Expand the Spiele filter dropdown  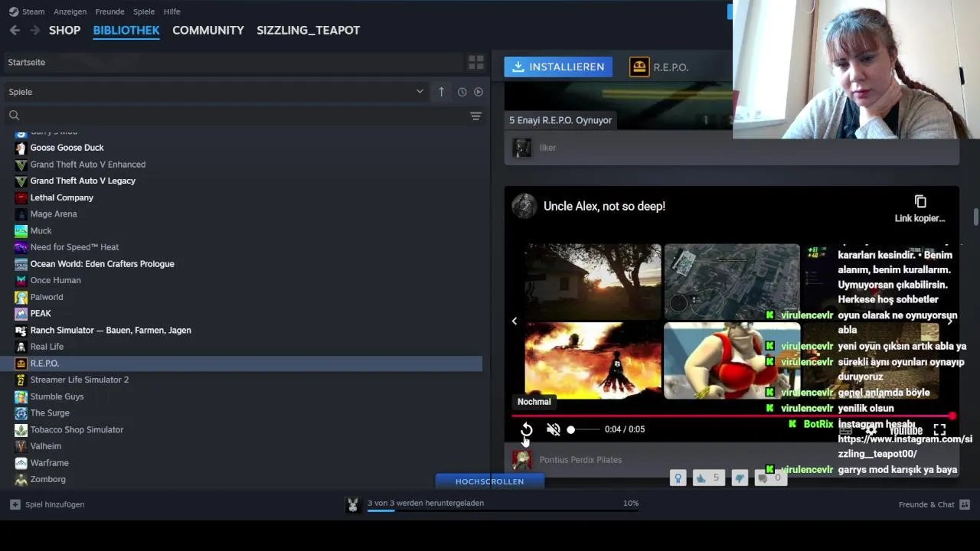(215, 92)
